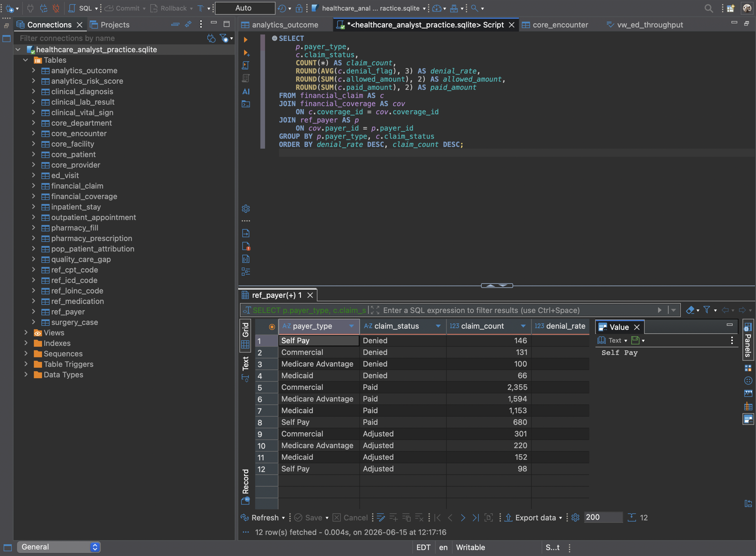Switch results to Text view
The image size is (756, 556).
click(x=246, y=369)
